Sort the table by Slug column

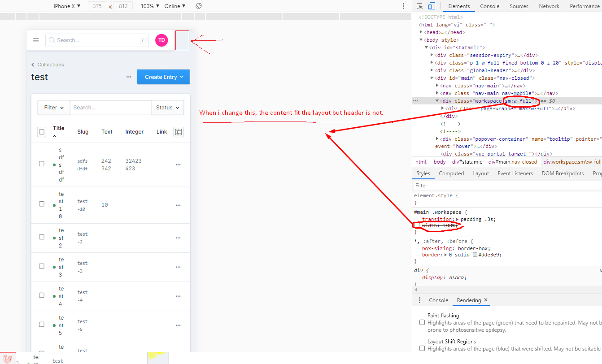point(83,132)
